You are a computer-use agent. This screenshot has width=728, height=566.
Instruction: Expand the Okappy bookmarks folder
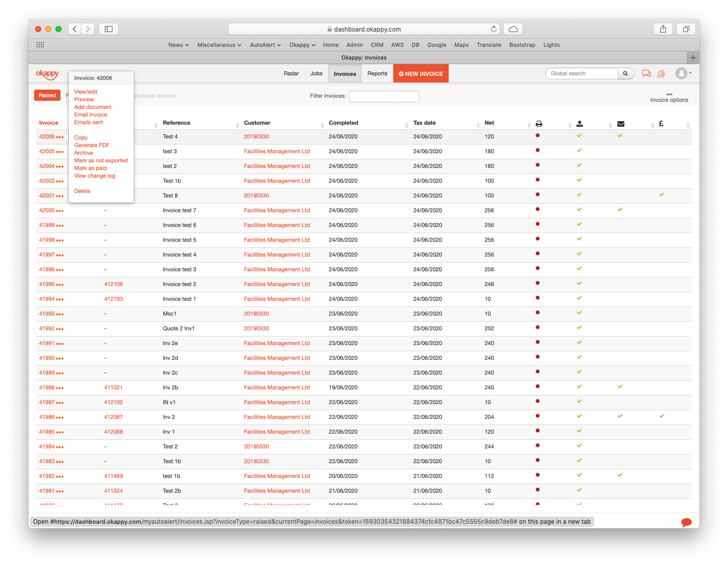[303, 45]
